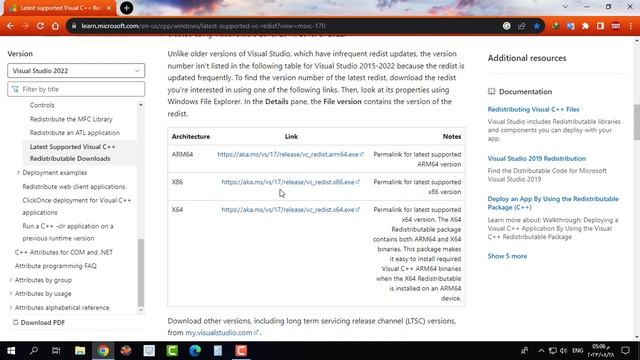Open Redistribute the MFC Library
Screen dimensions: 640x360
pos(71,119)
